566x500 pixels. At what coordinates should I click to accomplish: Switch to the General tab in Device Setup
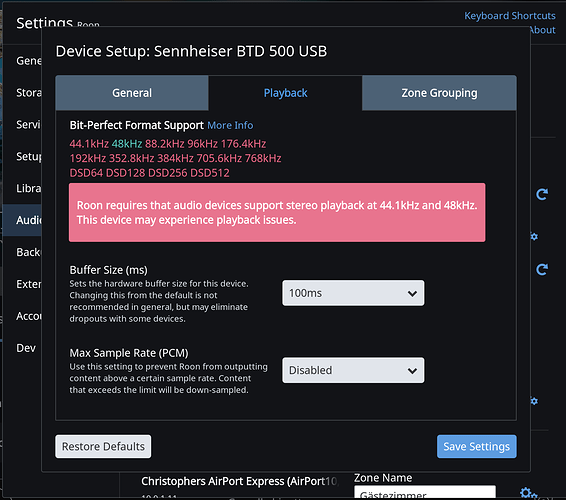pos(132,93)
